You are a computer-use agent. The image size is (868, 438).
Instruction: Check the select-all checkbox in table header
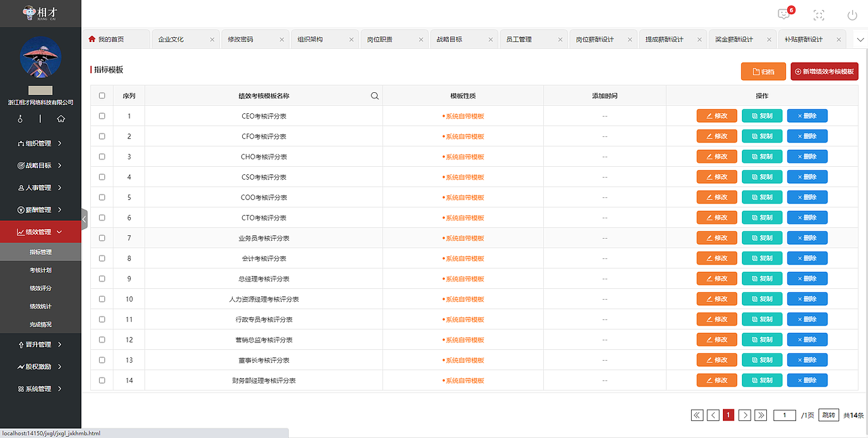click(x=102, y=95)
